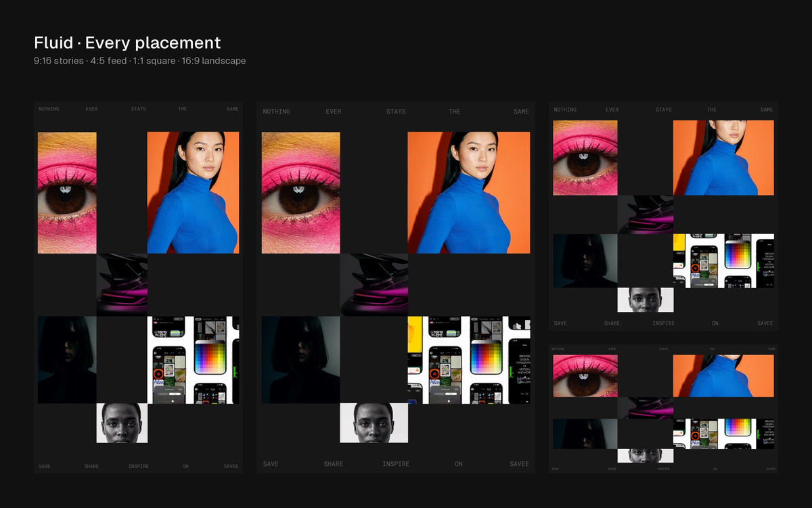The image size is (812, 508).
Task: Click "EVER" in the 4:5 feed panel header
Action: click(334, 112)
